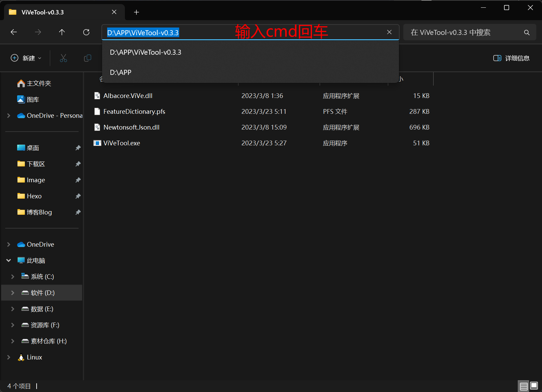This screenshot has width=542, height=392.
Task: Expand the OneDrive tree node
Action: click(x=9, y=244)
